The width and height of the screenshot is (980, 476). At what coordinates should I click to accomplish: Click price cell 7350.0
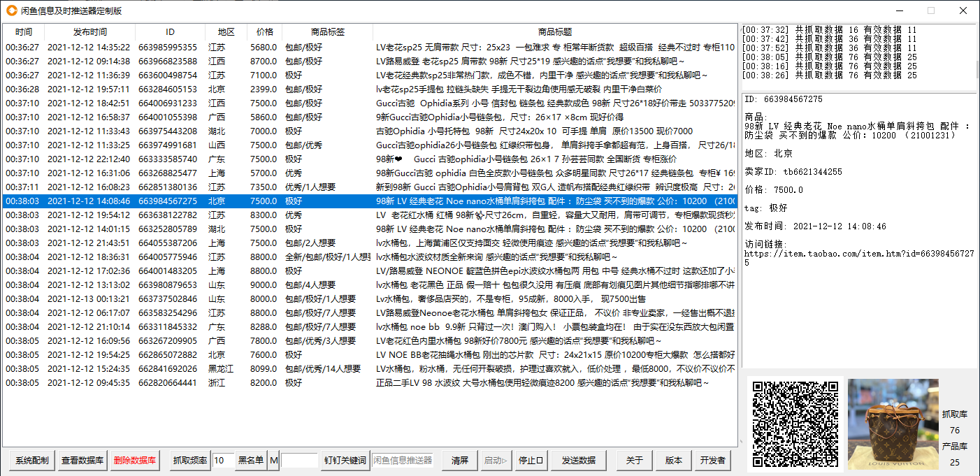point(264,187)
